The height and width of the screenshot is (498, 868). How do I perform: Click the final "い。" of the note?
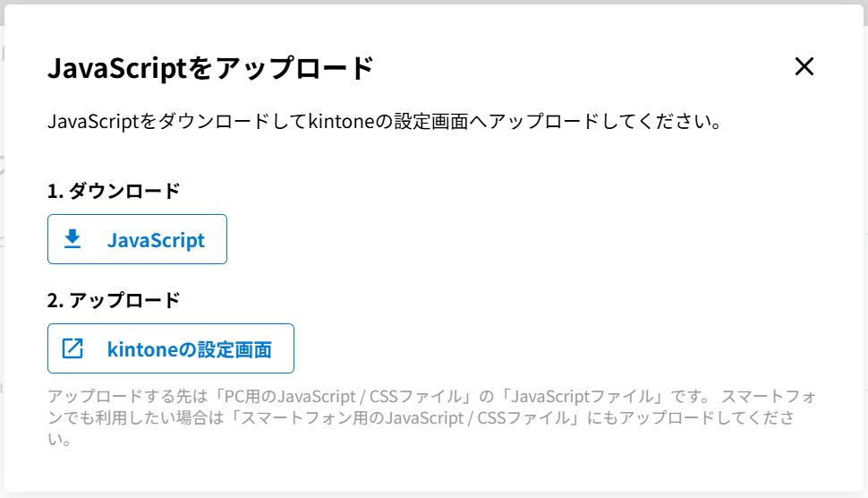60,440
